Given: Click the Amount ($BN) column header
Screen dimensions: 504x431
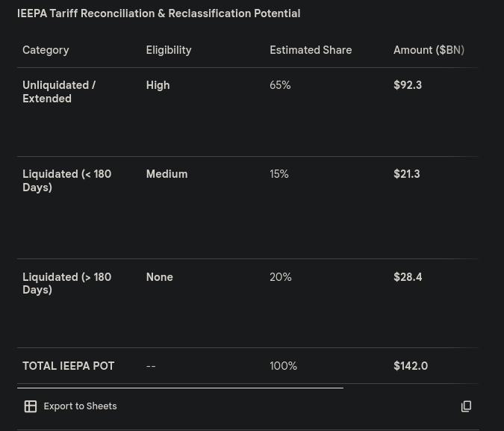Looking at the screenshot, I should pyautogui.click(x=429, y=50).
